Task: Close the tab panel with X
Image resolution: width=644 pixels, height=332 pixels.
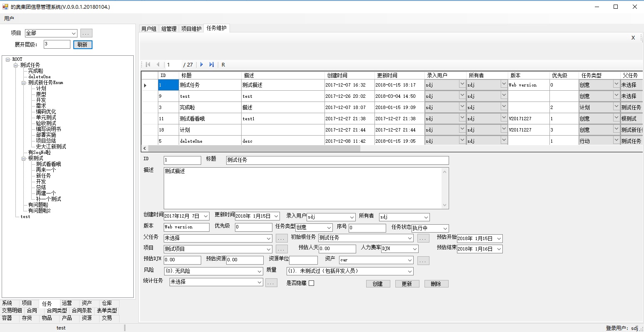Action: pos(633,38)
